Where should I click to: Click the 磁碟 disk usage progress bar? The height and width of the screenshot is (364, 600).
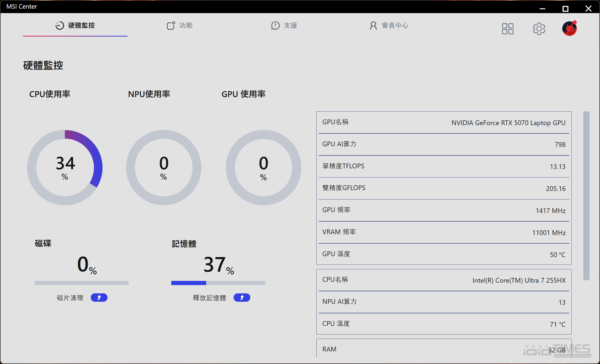(x=82, y=283)
